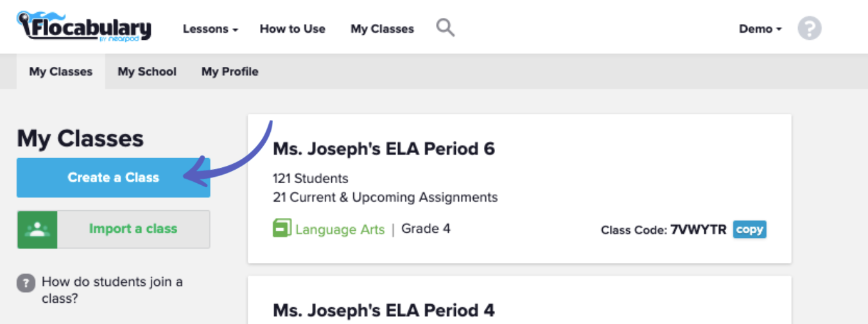This screenshot has width=868, height=324.
Task: Copy the class code 7VWYTR
Action: coord(749,230)
